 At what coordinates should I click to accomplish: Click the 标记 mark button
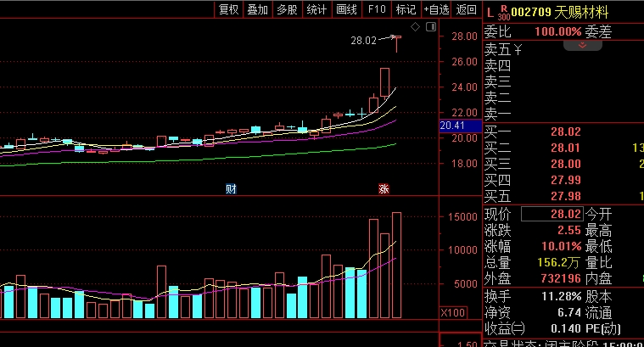pyautogui.click(x=406, y=9)
